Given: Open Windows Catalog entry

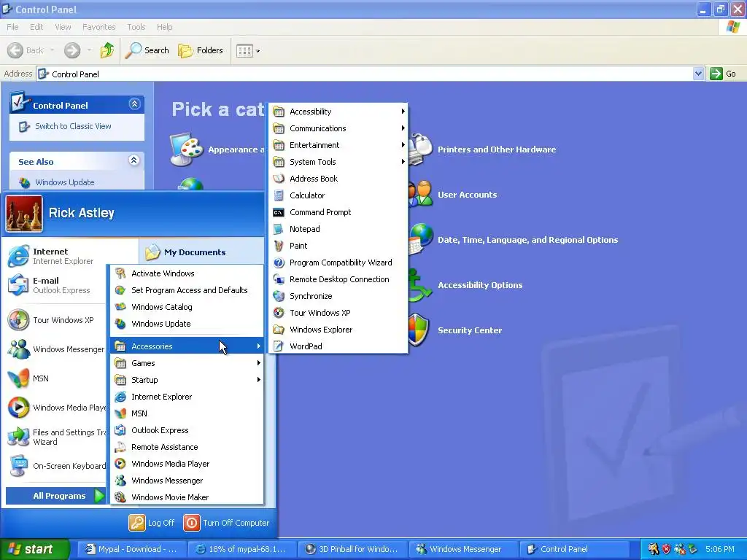Looking at the screenshot, I should 187,307.
